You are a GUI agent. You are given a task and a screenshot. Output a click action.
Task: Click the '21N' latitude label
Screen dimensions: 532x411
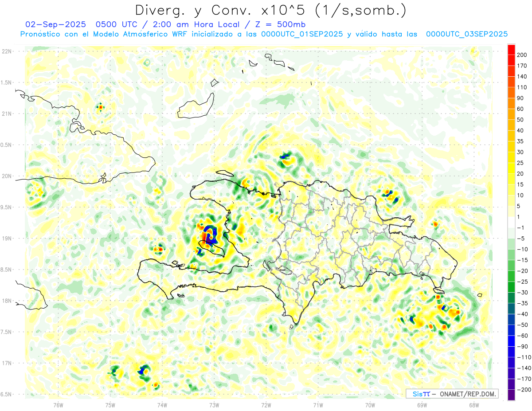pos(6,114)
